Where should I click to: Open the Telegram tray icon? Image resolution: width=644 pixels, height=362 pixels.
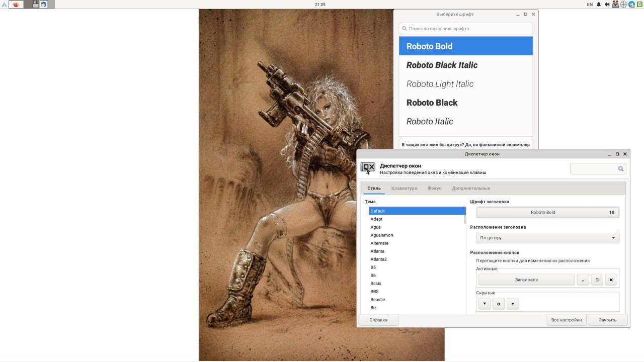631,5
